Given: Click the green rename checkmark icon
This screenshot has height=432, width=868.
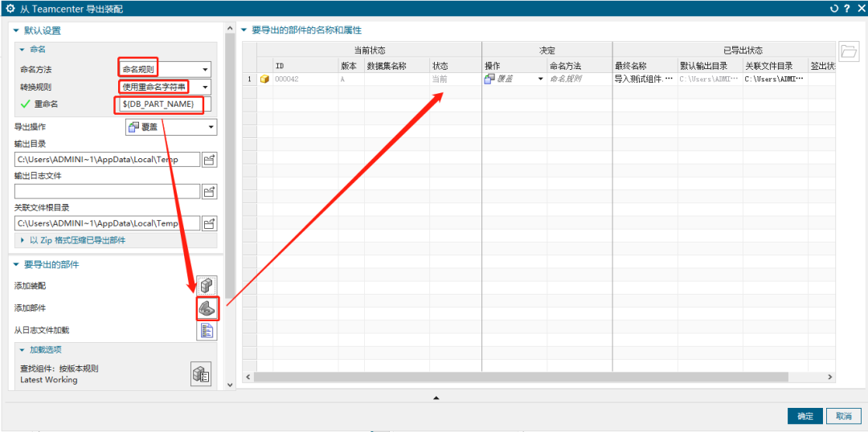Looking at the screenshot, I should pyautogui.click(x=24, y=104).
